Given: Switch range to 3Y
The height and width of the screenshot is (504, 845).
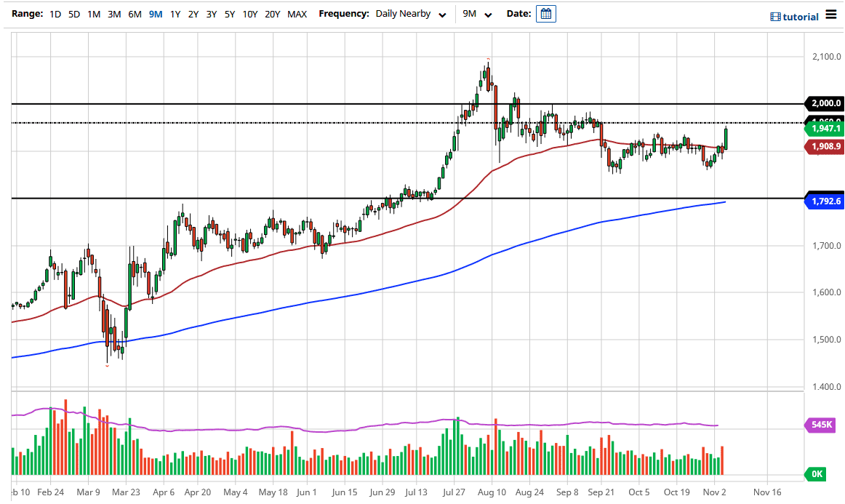Looking at the screenshot, I should [x=211, y=14].
